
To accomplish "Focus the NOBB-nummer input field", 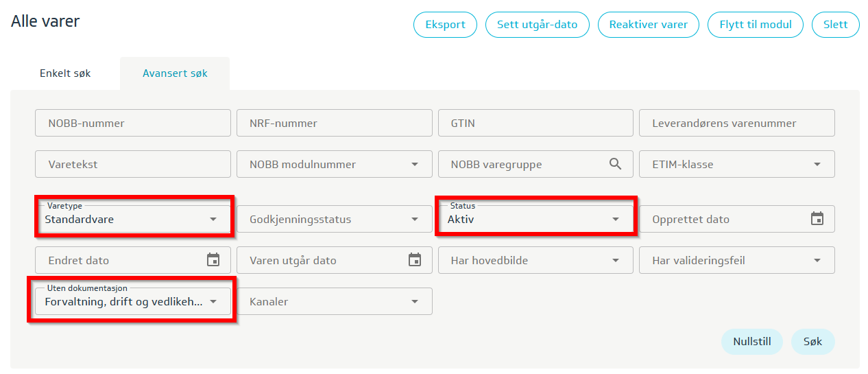I will 132,124.
